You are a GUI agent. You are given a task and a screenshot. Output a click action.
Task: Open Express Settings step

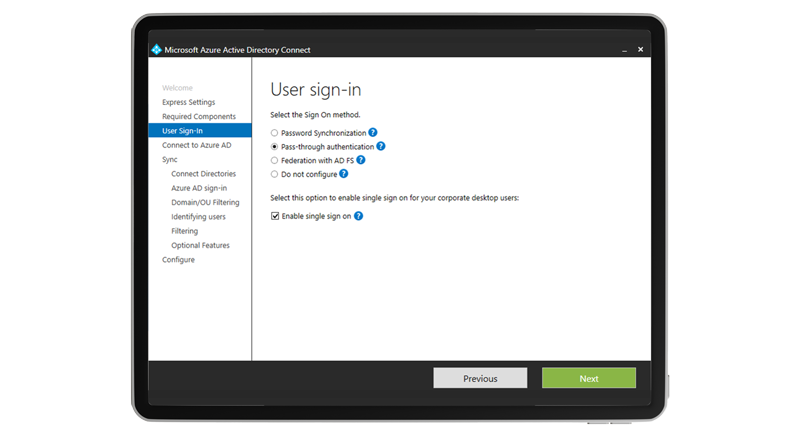point(189,102)
